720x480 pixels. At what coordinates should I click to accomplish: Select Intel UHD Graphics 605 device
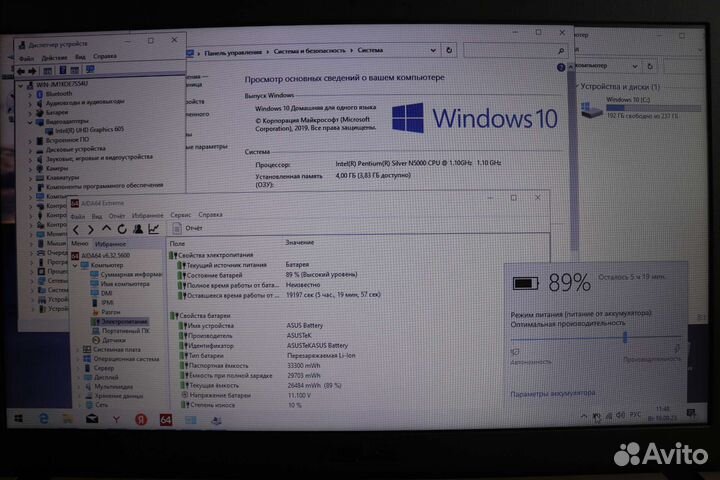pyautogui.click(x=85, y=130)
